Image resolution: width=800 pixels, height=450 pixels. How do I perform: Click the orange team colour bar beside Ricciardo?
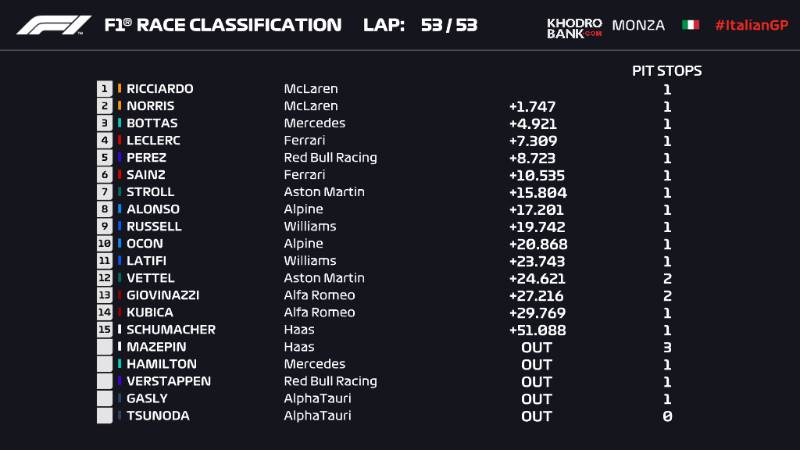(120, 89)
